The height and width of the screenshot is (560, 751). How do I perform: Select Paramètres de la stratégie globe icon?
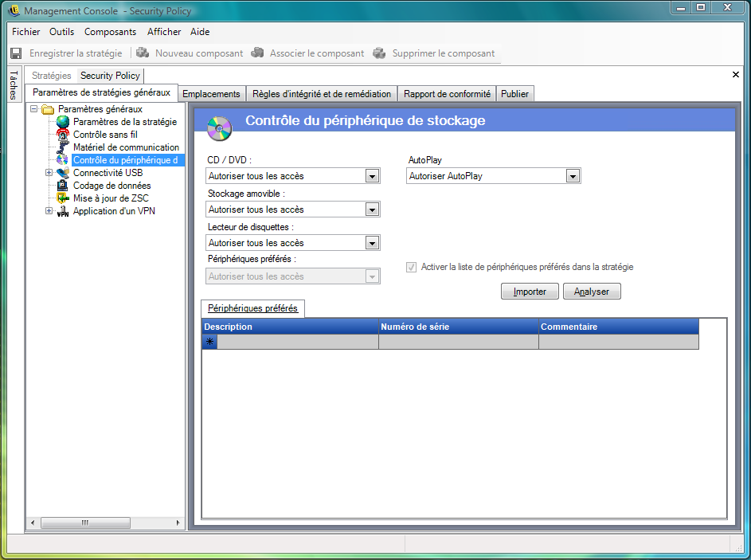coord(63,122)
